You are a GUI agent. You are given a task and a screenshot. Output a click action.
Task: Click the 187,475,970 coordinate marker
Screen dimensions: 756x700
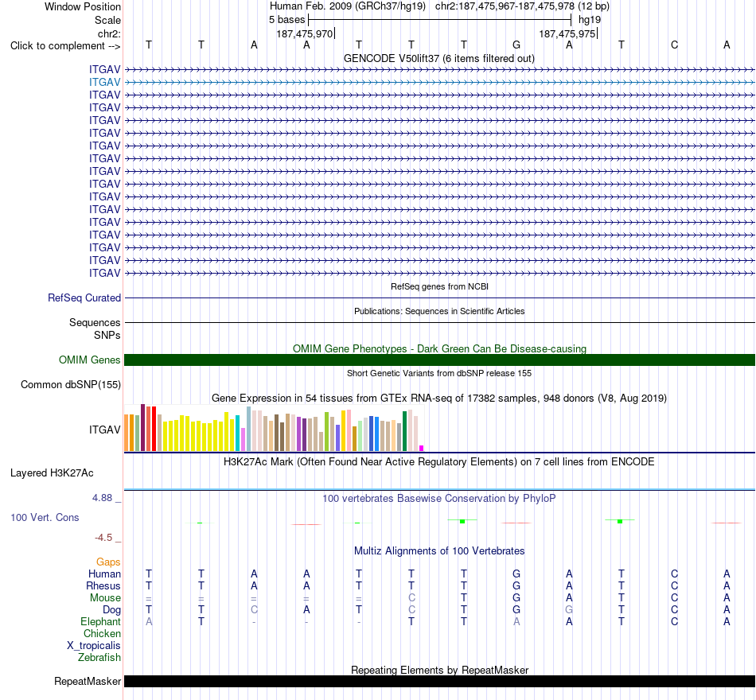[305, 33]
